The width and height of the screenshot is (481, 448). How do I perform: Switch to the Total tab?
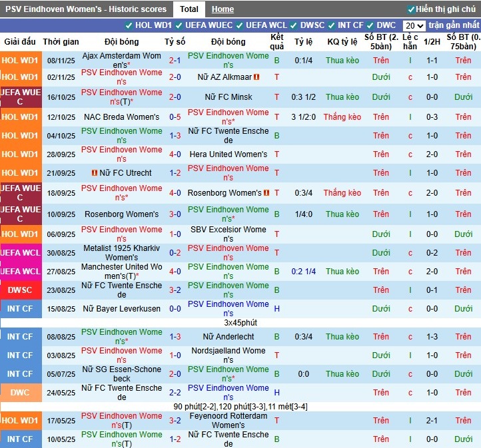tap(189, 9)
